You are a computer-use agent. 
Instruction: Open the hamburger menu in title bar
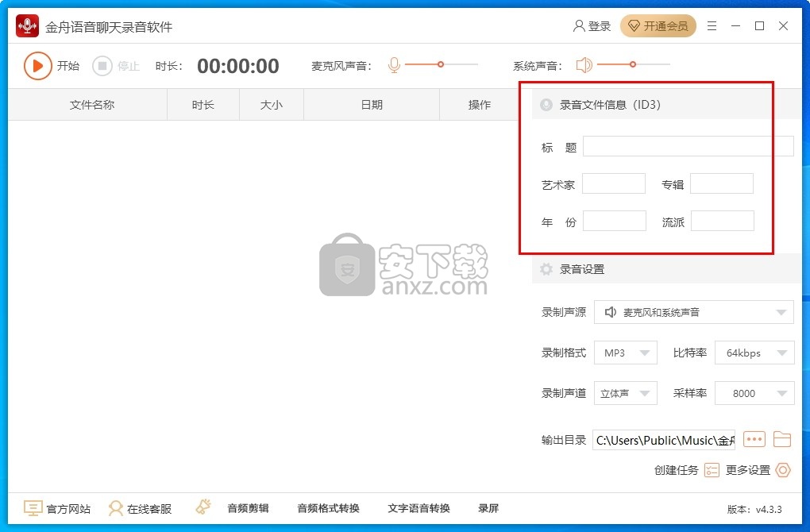click(x=712, y=26)
